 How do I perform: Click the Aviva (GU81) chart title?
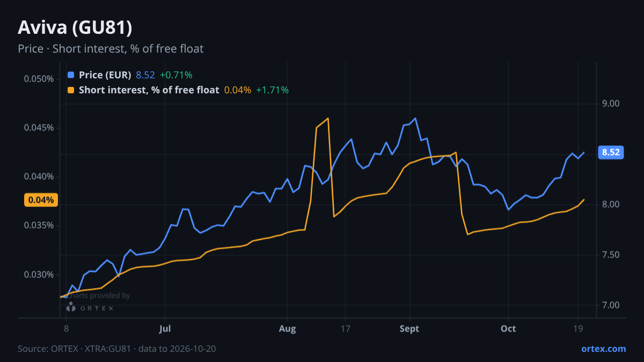point(75,27)
